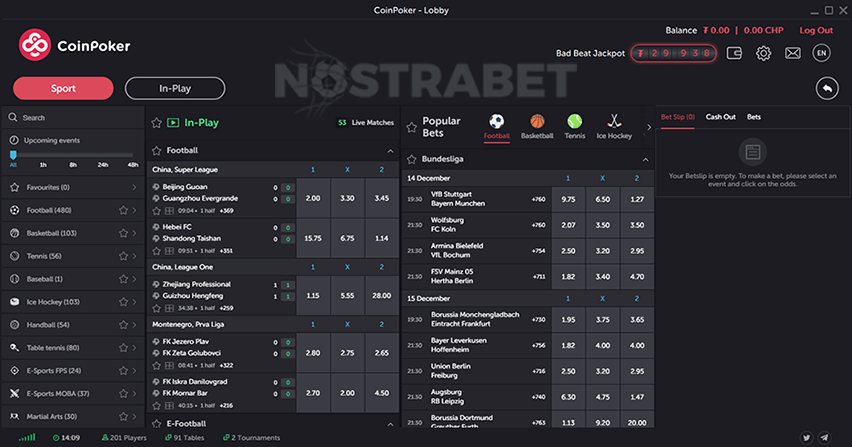Favourite Ice Hockey in the sidebar
The height and width of the screenshot is (447, 852).
(123, 302)
